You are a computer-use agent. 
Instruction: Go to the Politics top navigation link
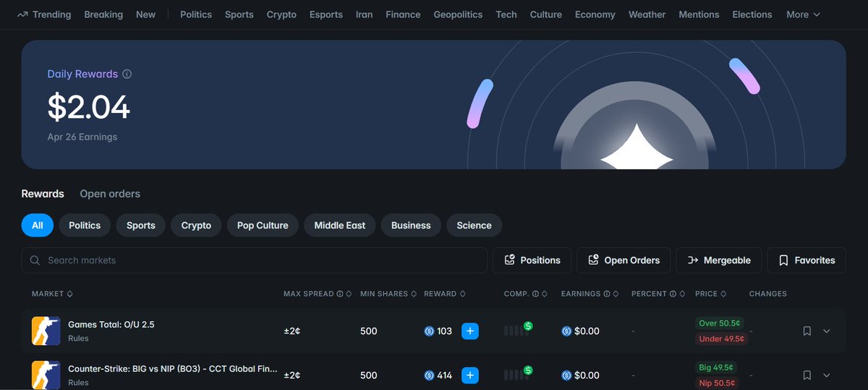pos(196,14)
